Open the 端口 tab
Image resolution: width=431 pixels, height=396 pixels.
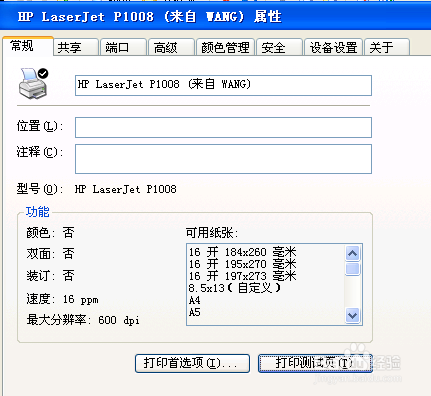[124, 47]
